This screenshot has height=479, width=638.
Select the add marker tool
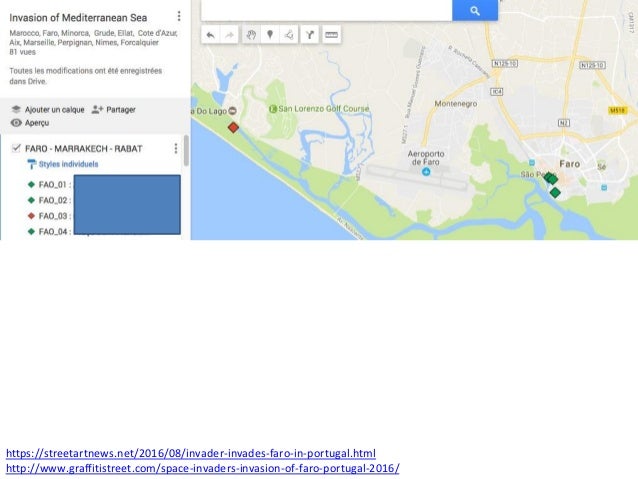270,35
